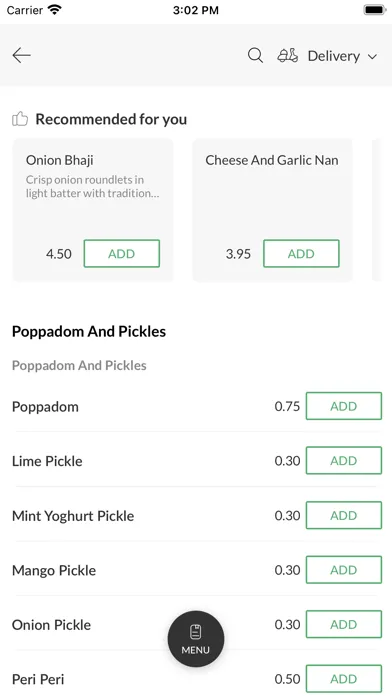Open the Onion Bhaji recommendation card
The width and height of the screenshot is (392, 696).
click(x=93, y=210)
